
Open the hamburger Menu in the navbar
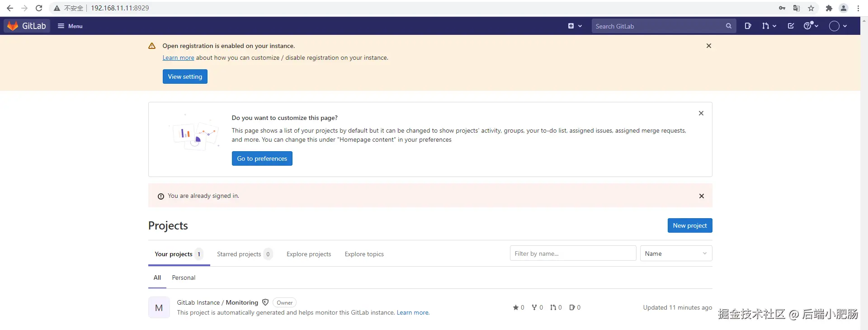click(x=70, y=26)
